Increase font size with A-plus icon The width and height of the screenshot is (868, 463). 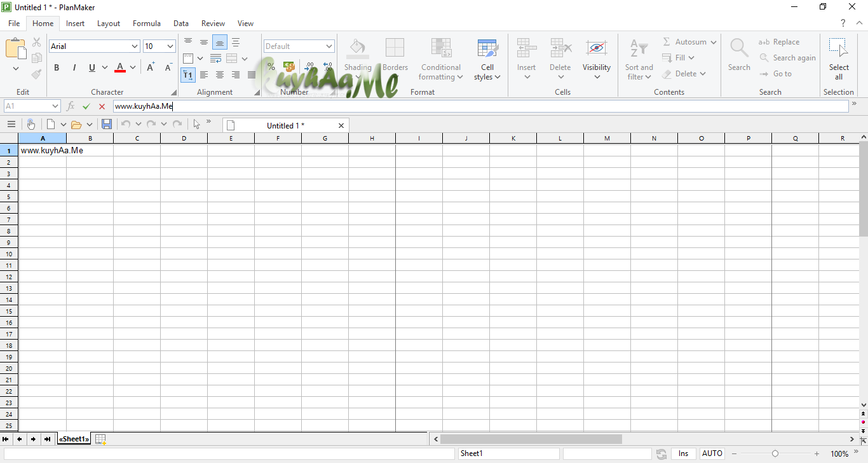coord(151,67)
